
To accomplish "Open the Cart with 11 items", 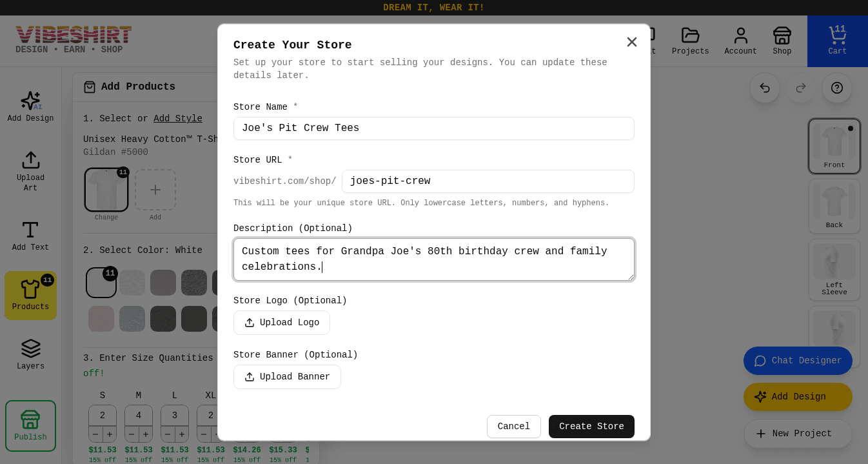I will tap(838, 41).
